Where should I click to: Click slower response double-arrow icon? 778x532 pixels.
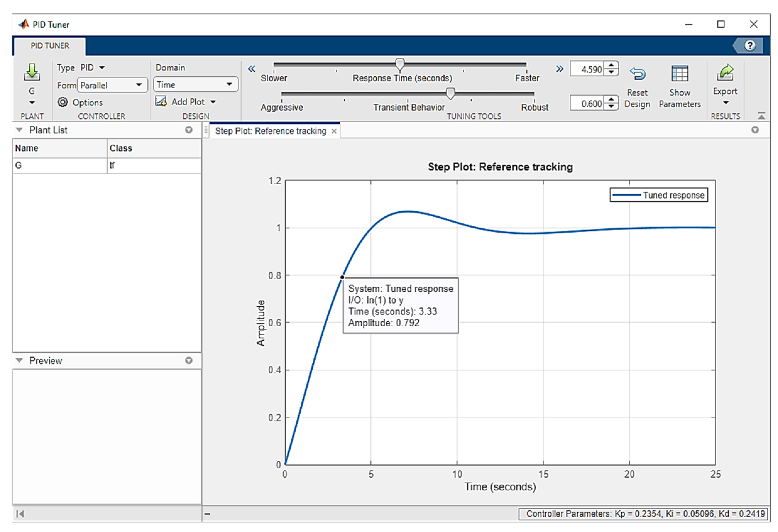[251, 69]
